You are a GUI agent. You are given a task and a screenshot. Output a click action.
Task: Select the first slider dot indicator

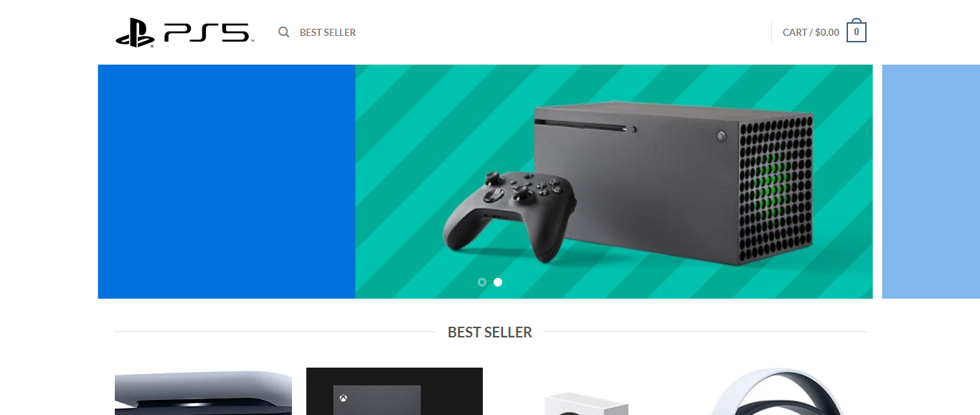coord(482,282)
